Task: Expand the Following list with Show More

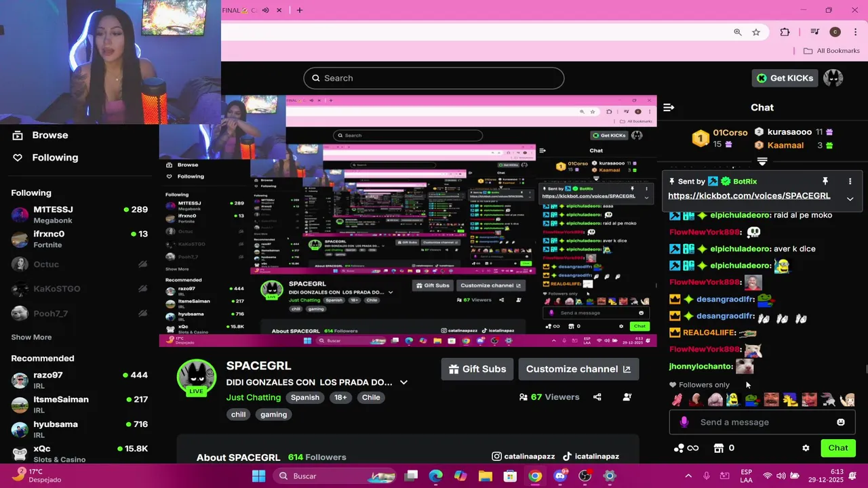Action: click(31, 337)
